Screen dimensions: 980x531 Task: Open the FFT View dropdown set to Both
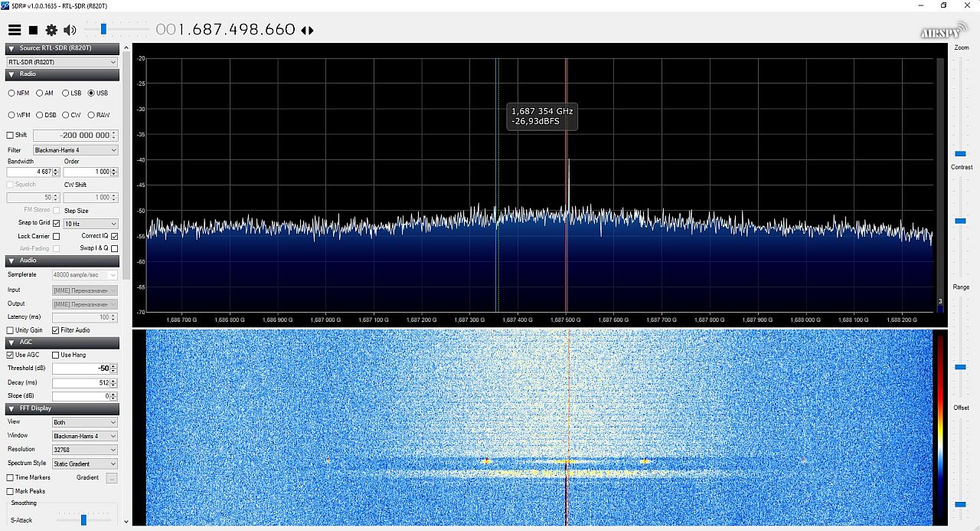pyautogui.click(x=84, y=422)
